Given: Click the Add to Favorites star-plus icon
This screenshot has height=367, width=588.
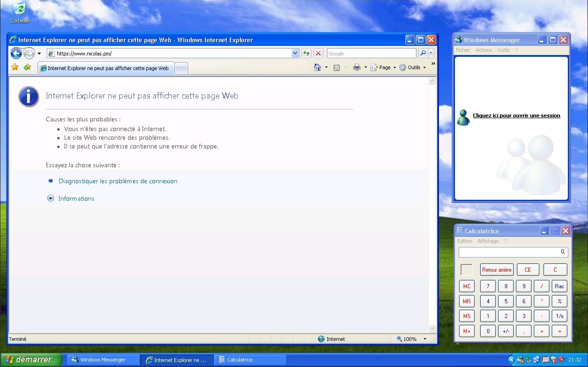Looking at the screenshot, I should click(28, 67).
